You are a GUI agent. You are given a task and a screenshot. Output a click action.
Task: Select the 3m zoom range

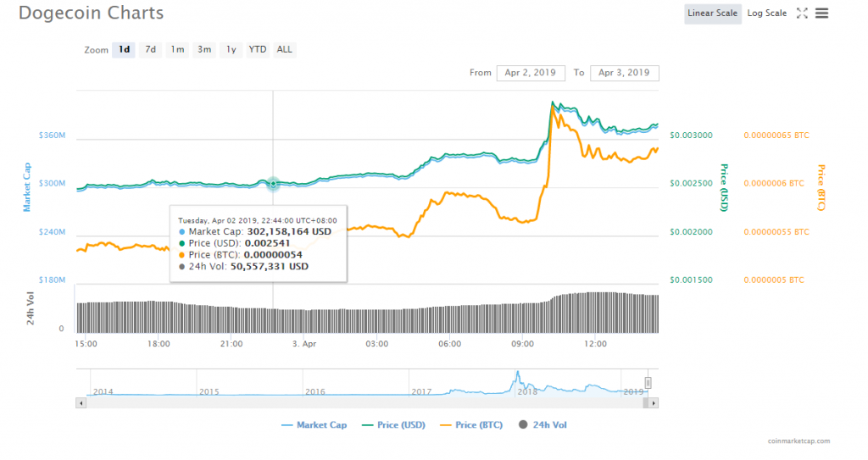(x=204, y=50)
